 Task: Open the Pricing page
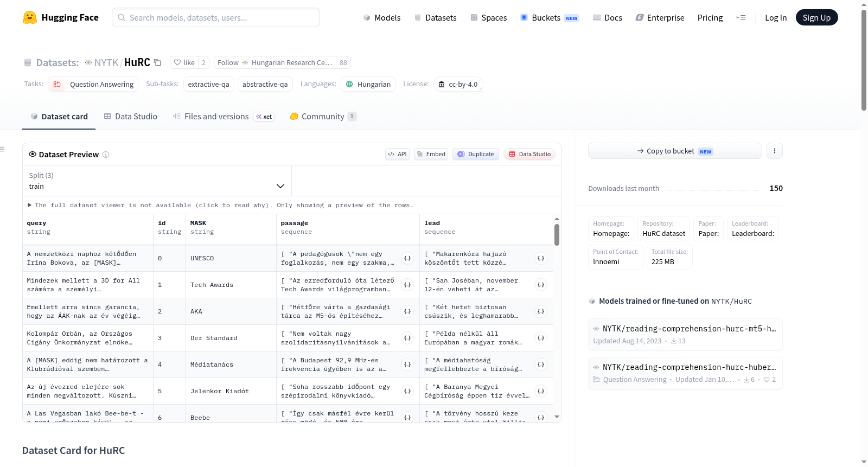(x=710, y=17)
